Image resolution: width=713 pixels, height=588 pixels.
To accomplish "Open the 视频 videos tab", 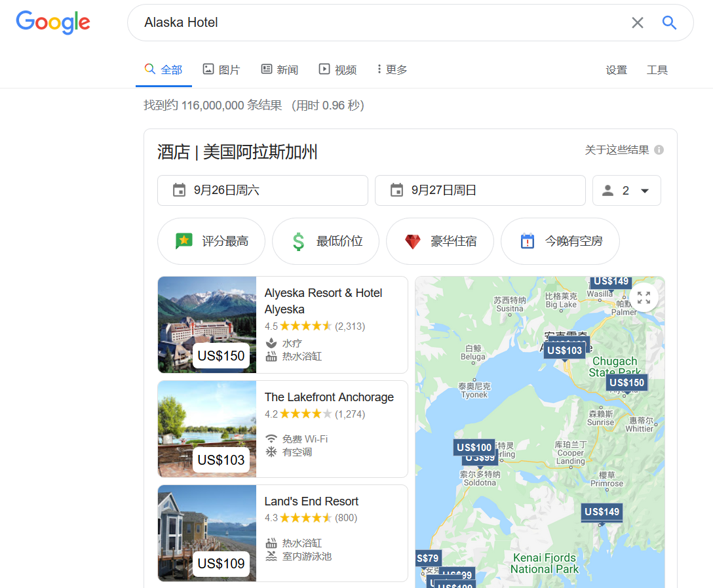I will point(337,69).
